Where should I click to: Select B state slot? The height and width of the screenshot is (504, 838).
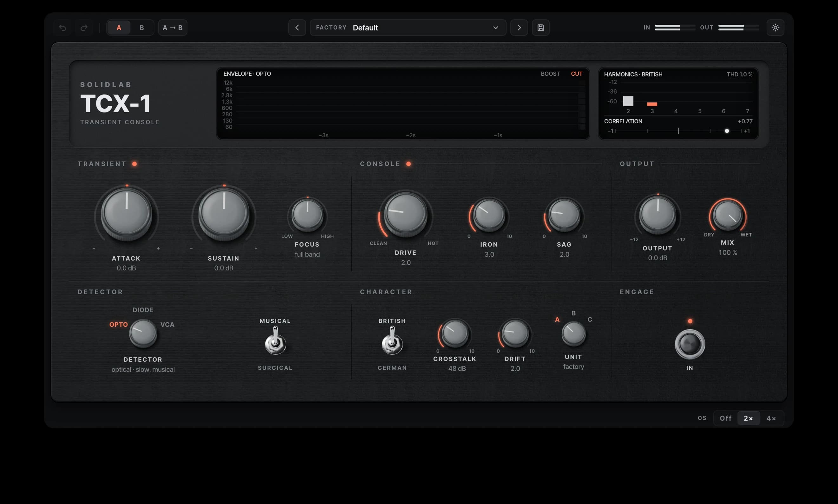pyautogui.click(x=142, y=28)
